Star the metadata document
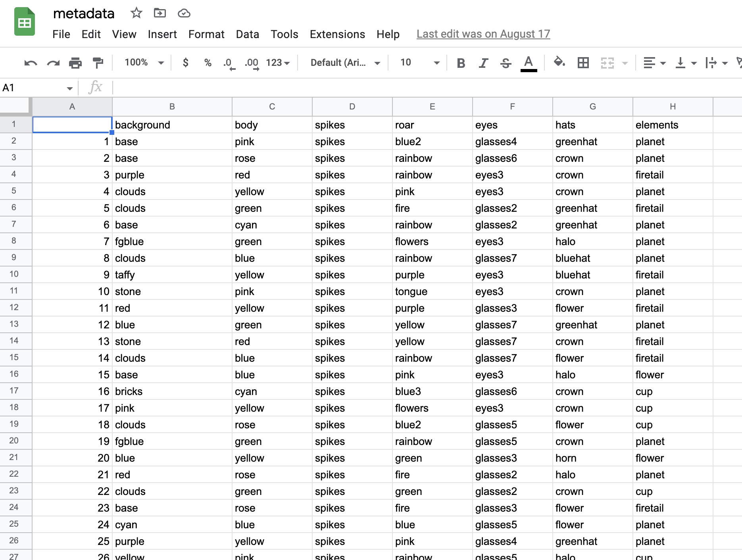The image size is (742, 560). (136, 13)
